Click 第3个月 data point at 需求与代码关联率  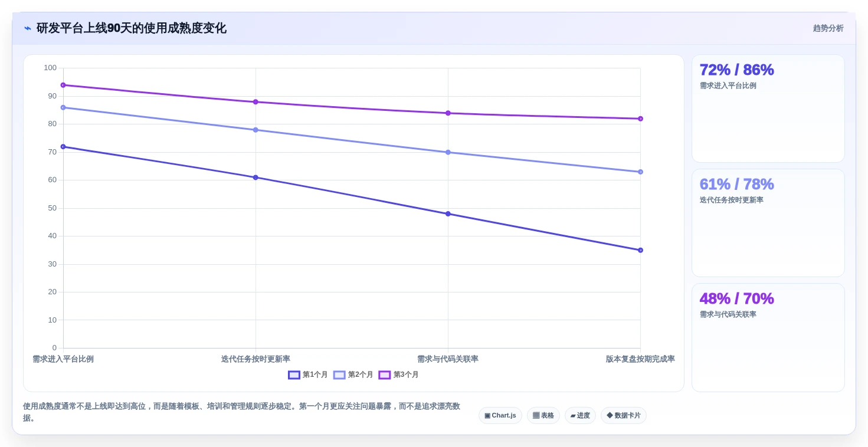click(x=448, y=113)
